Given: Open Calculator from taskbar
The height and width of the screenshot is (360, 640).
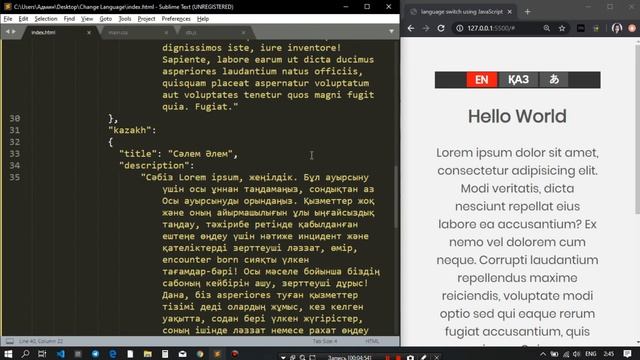Looking at the screenshot, I should pos(165,354).
